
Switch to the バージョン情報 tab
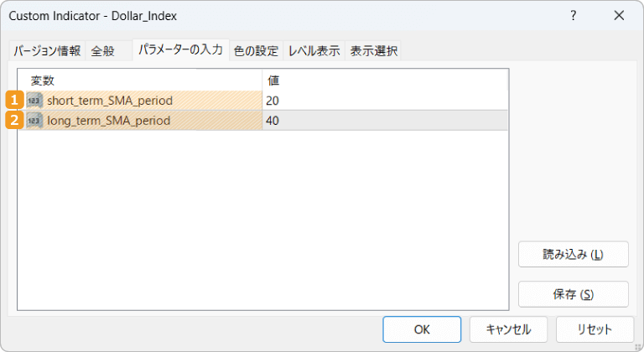click(x=47, y=51)
